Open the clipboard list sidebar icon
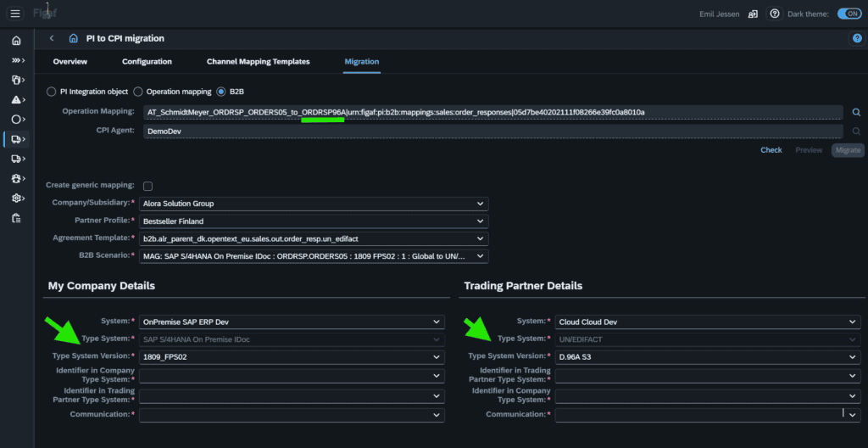 click(16, 218)
